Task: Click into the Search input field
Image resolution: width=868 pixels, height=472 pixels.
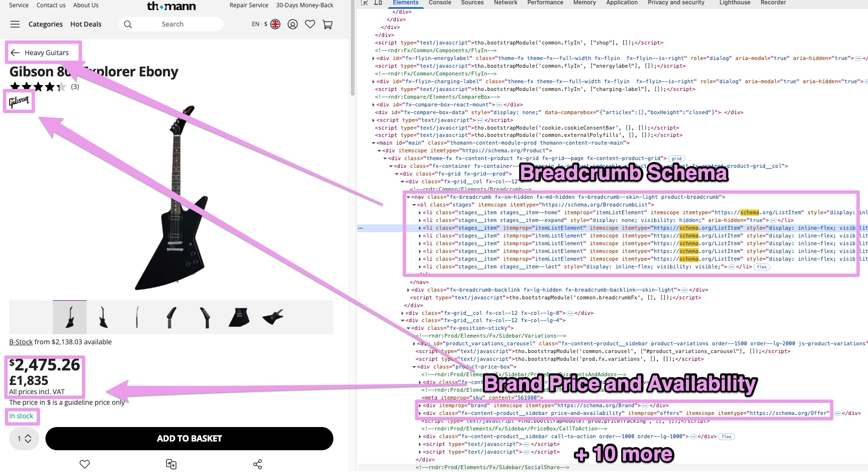Action: 172,24
